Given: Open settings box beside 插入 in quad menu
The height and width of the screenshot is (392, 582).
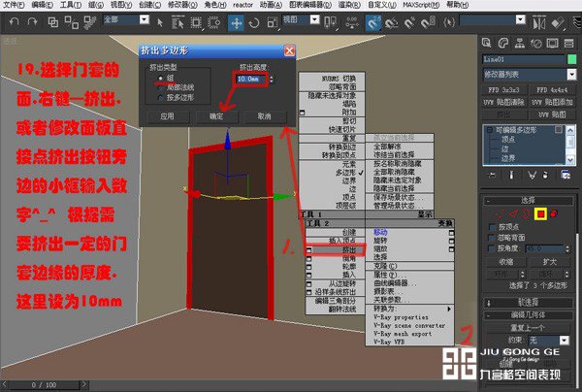Looking at the screenshot, I should point(308,275).
